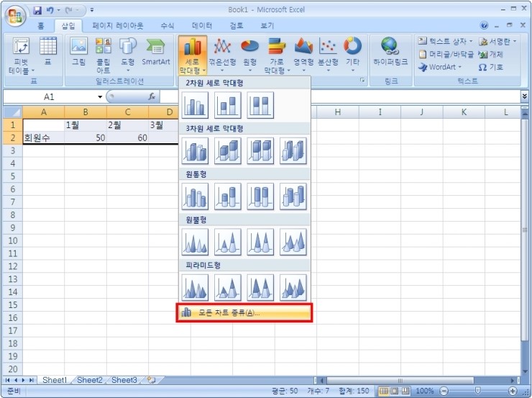Open the shapes (도형) dropdown
Screen dimensions: 532x398
[127, 54]
